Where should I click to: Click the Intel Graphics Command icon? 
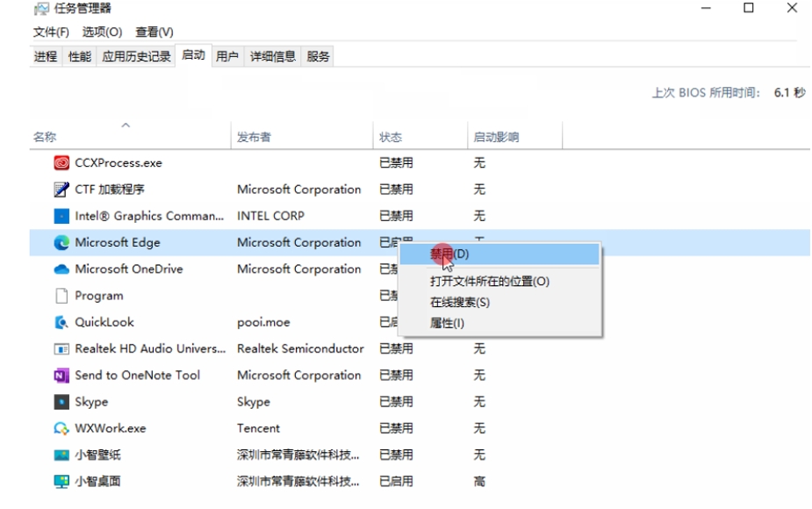[x=61, y=216]
